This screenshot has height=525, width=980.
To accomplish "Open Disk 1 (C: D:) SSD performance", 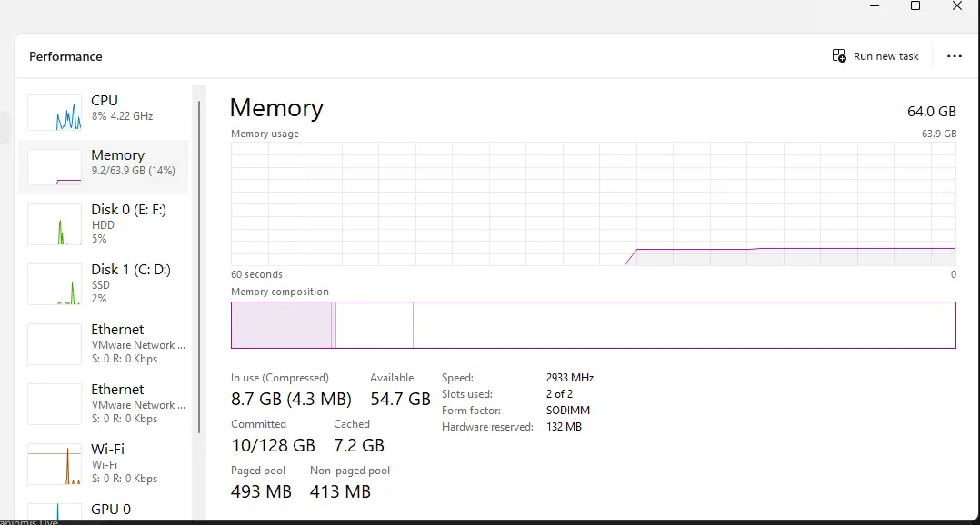I will click(103, 284).
